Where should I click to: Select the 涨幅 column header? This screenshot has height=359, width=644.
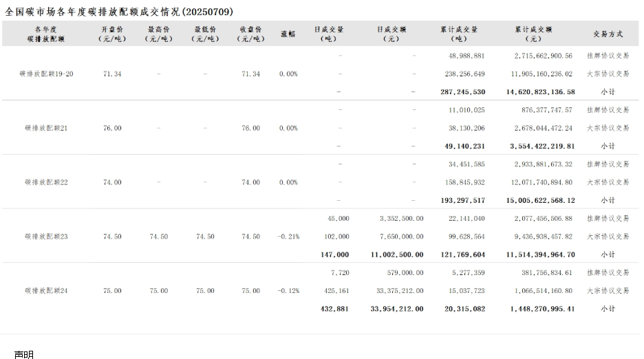click(288, 34)
